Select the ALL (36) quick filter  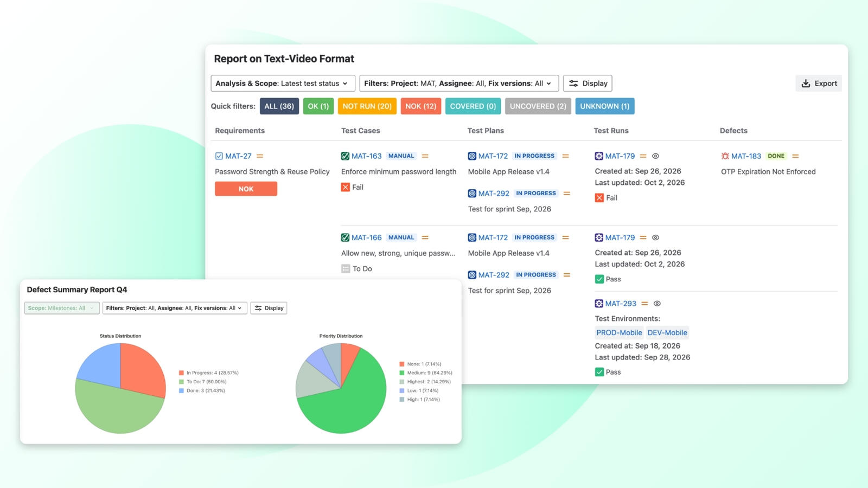[x=279, y=106]
